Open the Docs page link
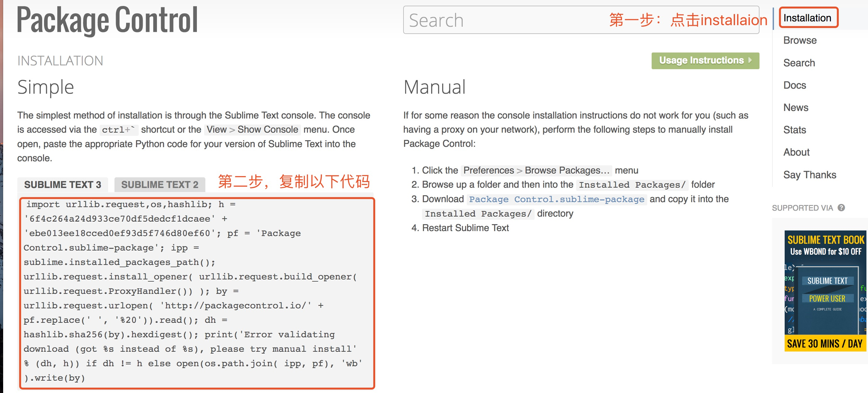The width and height of the screenshot is (868, 393). tap(794, 85)
